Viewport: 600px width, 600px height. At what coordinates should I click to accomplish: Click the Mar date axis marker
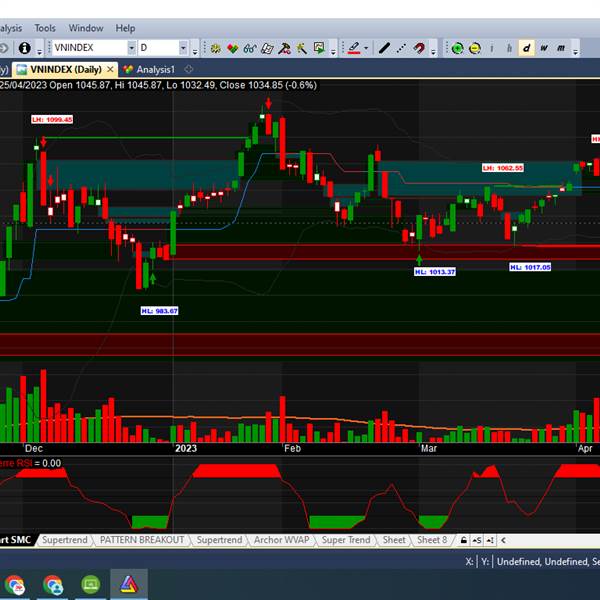[429, 448]
